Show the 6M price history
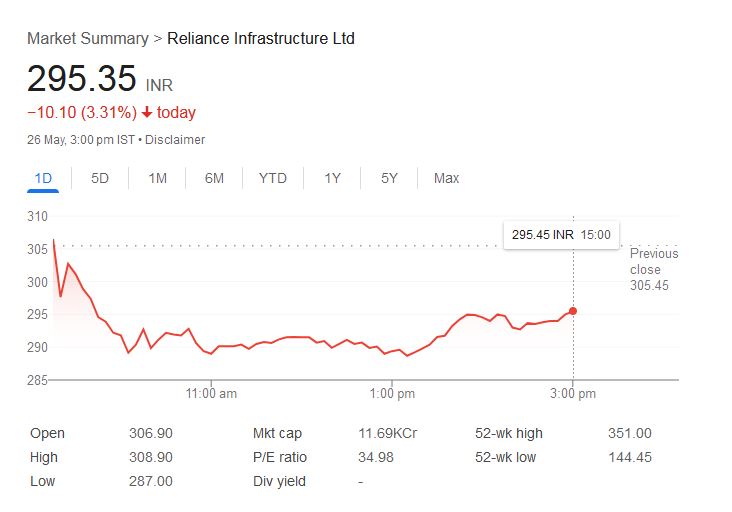The height and width of the screenshot is (512, 732). (214, 178)
